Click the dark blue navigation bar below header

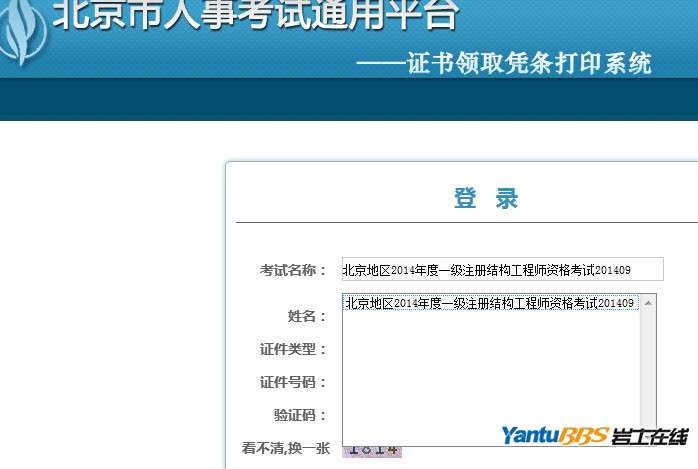(349, 100)
